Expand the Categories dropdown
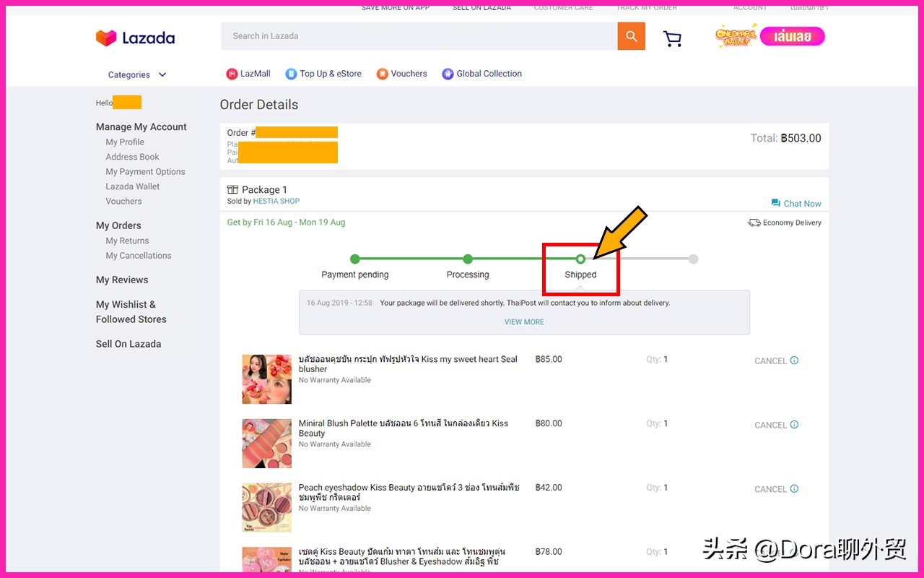The width and height of the screenshot is (924, 578). (137, 75)
